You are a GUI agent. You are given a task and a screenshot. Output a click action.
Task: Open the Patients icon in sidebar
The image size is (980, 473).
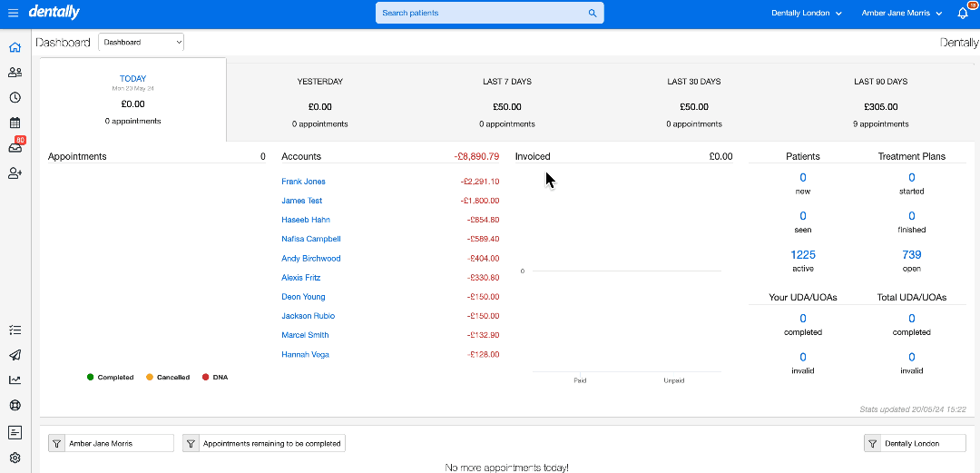(15, 73)
